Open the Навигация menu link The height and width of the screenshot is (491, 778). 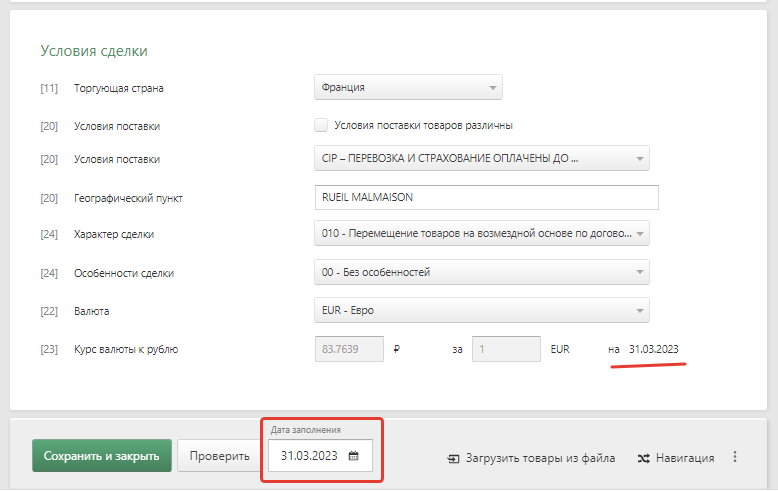685,458
